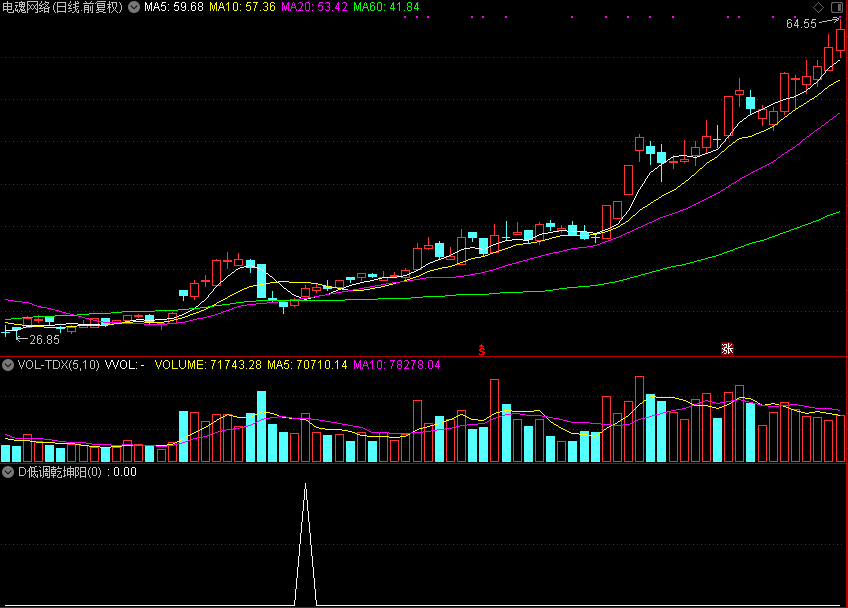Select the stock title 电魂网络(日线.前复权)

pyautogui.click(x=63, y=7)
